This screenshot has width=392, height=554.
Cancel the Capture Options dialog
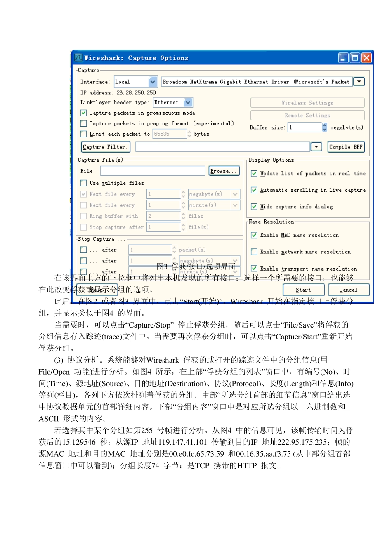348,290
